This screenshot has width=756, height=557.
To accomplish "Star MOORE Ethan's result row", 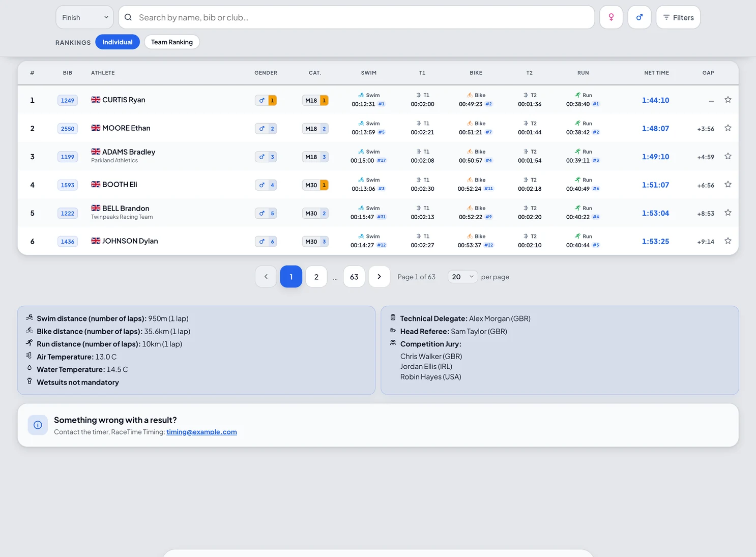I will coord(728,128).
